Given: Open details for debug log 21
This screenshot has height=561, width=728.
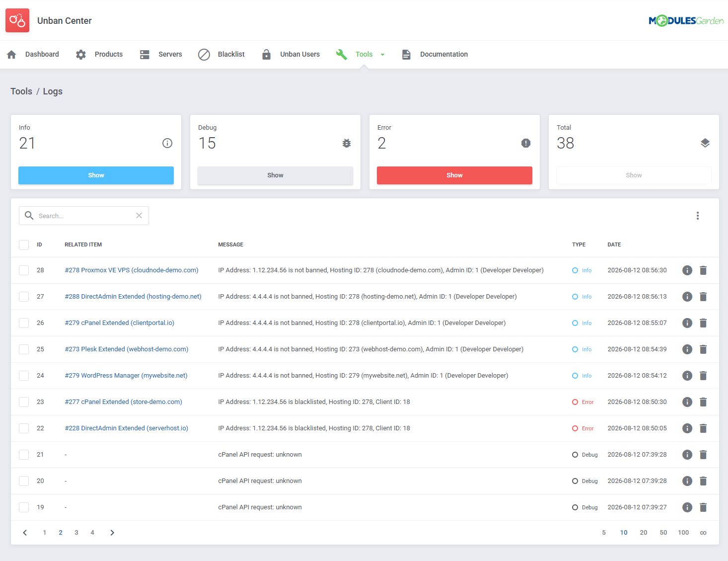Looking at the screenshot, I should [x=687, y=455].
